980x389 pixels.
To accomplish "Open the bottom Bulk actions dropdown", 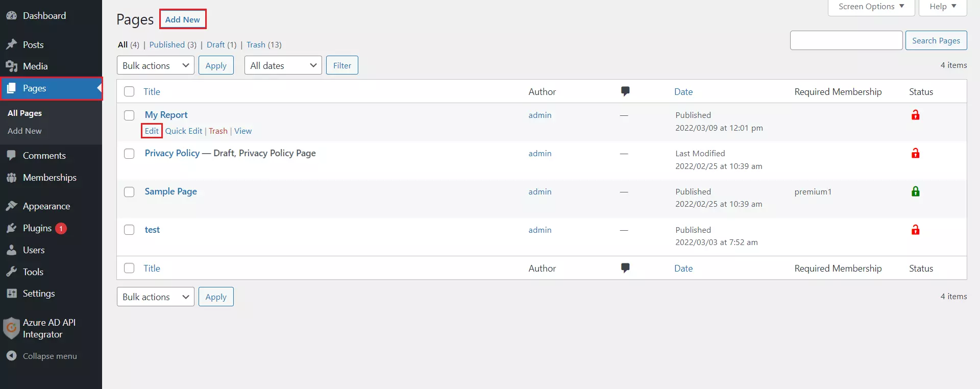I will [156, 297].
